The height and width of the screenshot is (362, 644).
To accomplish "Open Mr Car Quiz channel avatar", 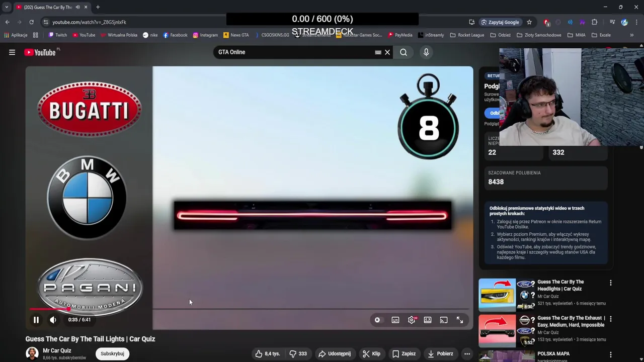I will [32, 353].
